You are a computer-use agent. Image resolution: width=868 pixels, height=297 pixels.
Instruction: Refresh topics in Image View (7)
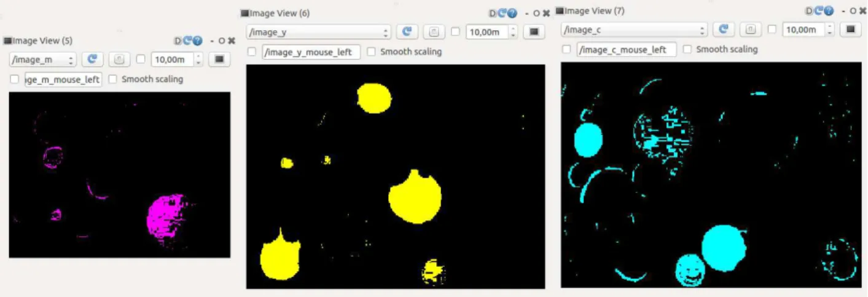click(724, 29)
